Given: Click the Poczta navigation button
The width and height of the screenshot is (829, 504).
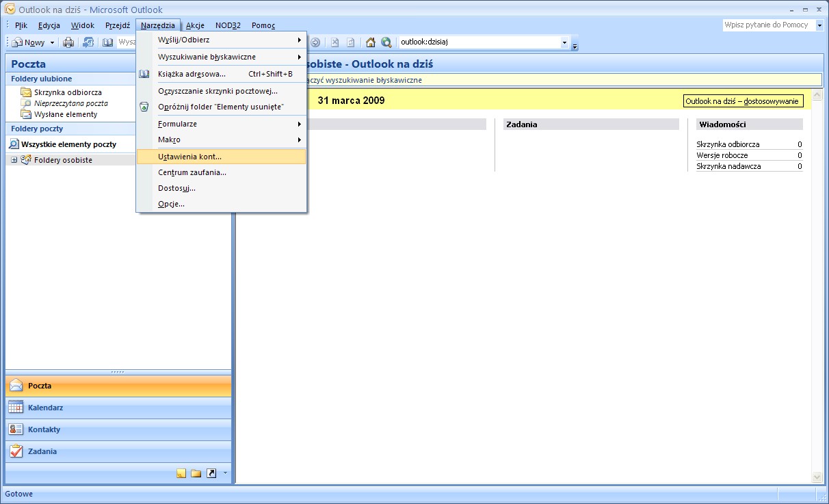Looking at the screenshot, I should pyautogui.click(x=118, y=386).
